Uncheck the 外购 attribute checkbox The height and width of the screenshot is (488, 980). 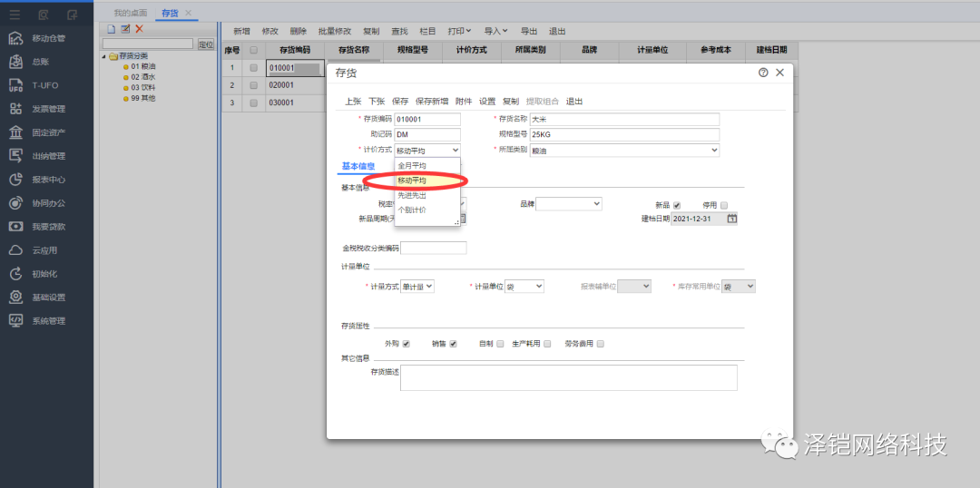point(407,344)
